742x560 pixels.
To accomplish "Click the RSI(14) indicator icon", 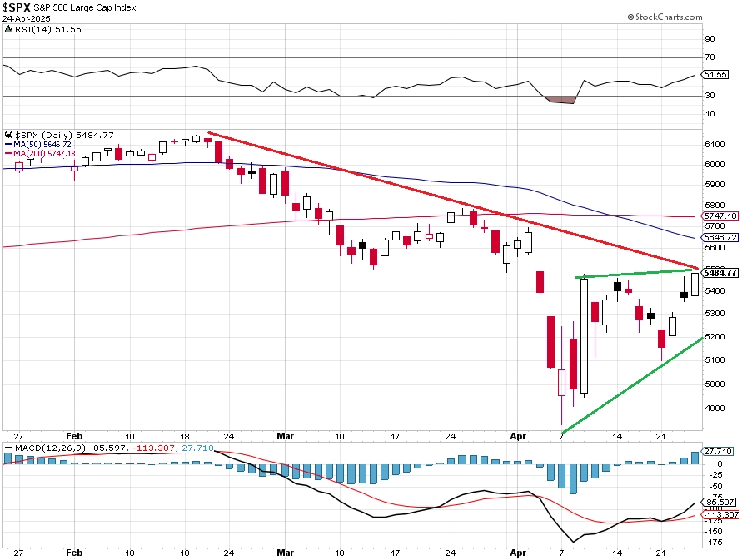I will [9, 29].
